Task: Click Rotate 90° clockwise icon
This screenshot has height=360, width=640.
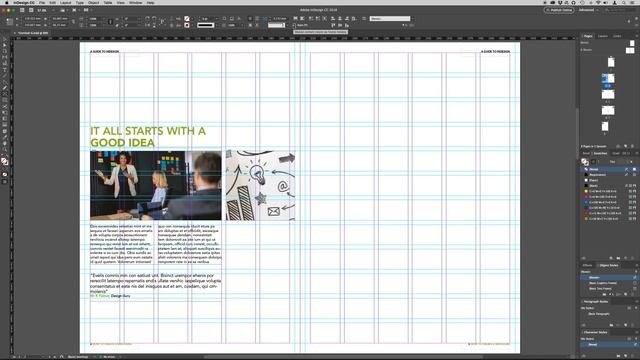Action: click(x=147, y=18)
